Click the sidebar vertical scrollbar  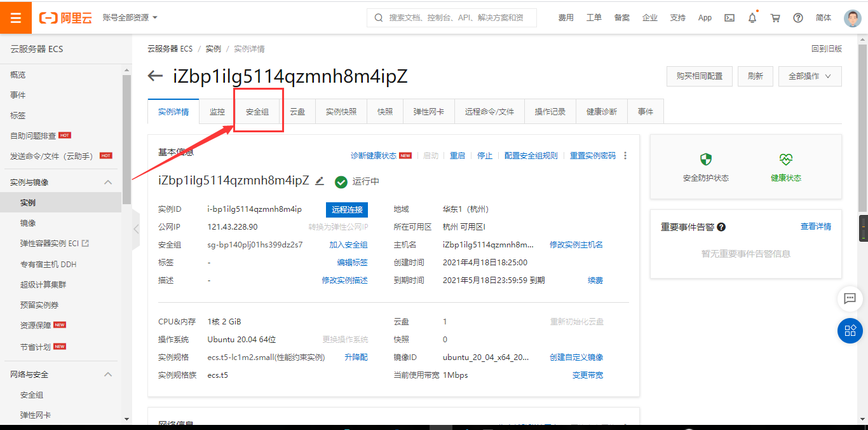[126, 140]
